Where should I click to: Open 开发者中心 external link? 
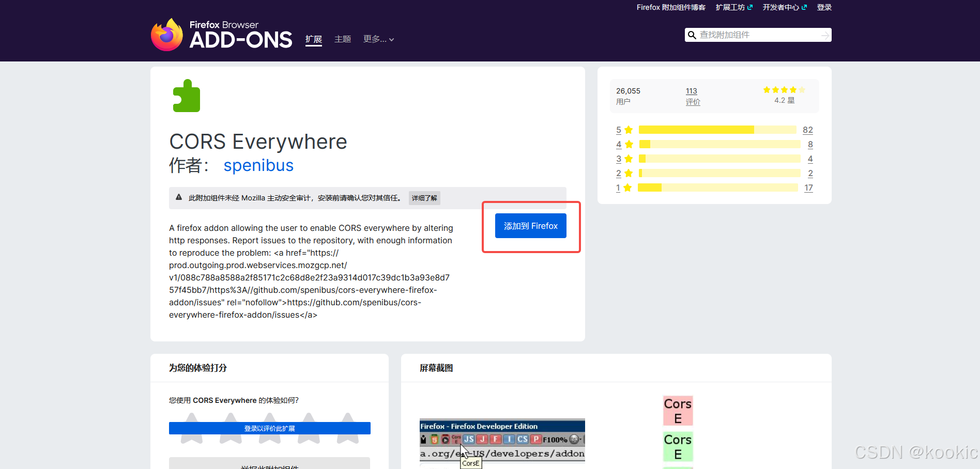tap(785, 7)
